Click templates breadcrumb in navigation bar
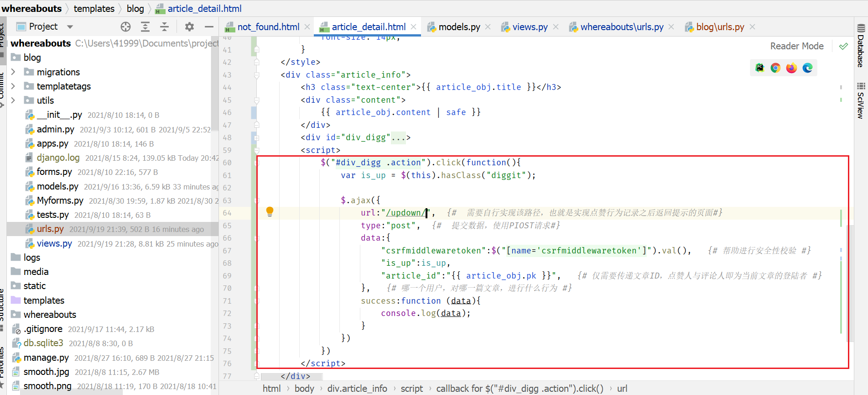868x395 pixels. [94, 9]
